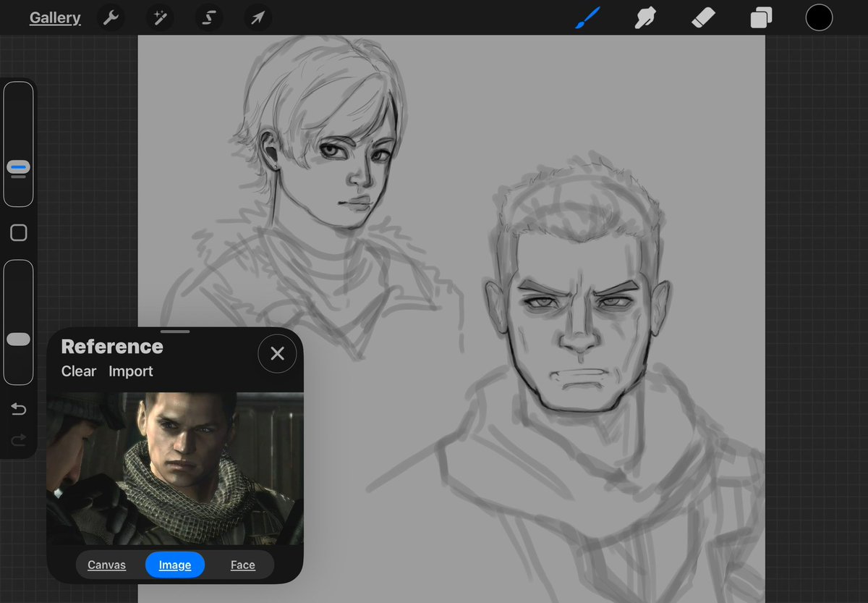Click the brush size slider handle
The width and height of the screenshot is (868, 603).
19,167
